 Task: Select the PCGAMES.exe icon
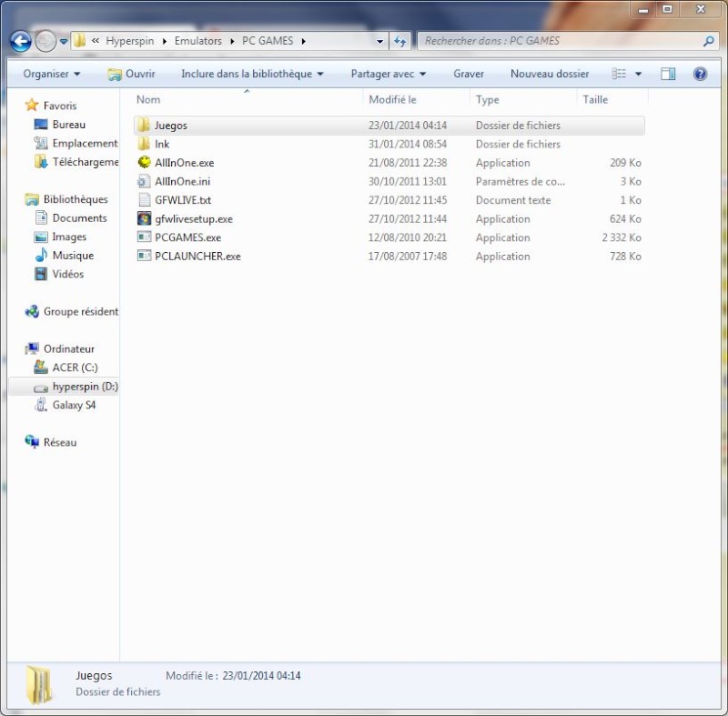pos(144,237)
